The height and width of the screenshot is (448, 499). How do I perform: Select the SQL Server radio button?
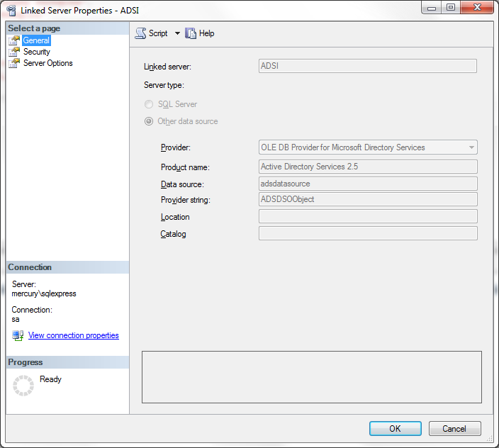(x=149, y=104)
